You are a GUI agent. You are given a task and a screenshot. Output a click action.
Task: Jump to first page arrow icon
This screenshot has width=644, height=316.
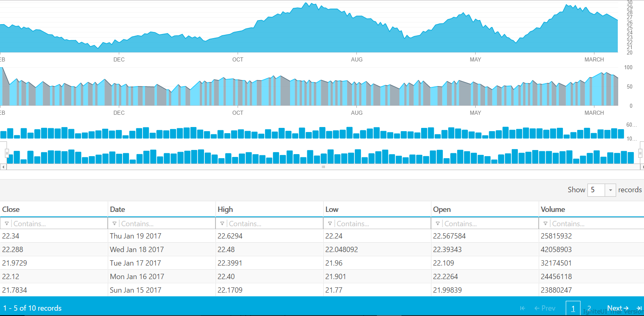pos(522,308)
